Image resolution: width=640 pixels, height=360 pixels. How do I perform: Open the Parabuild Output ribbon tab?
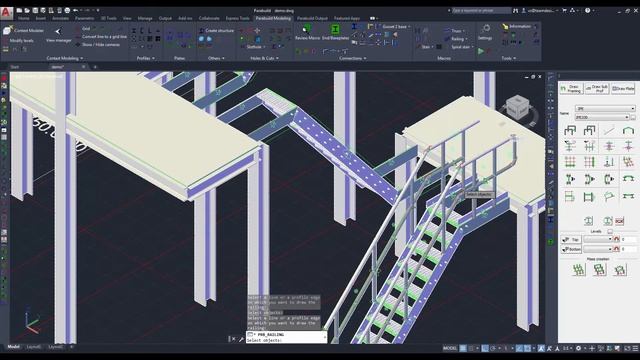click(312, 18)
